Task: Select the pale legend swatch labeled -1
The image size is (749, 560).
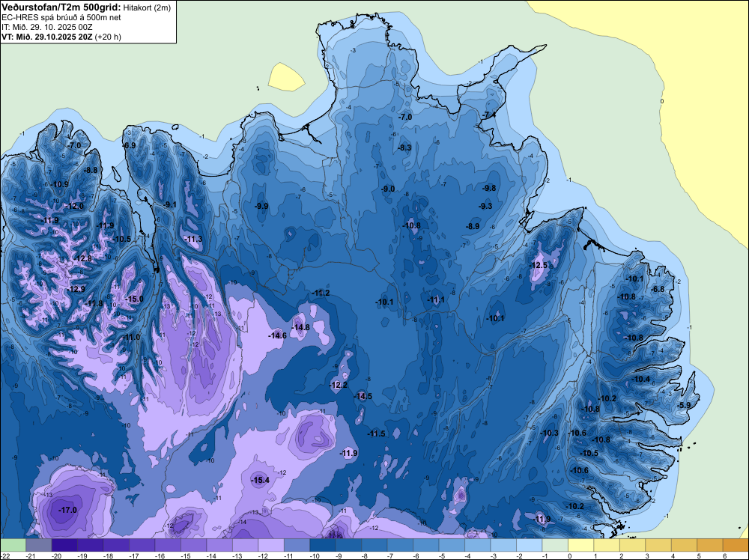Action: pos(554,545)
